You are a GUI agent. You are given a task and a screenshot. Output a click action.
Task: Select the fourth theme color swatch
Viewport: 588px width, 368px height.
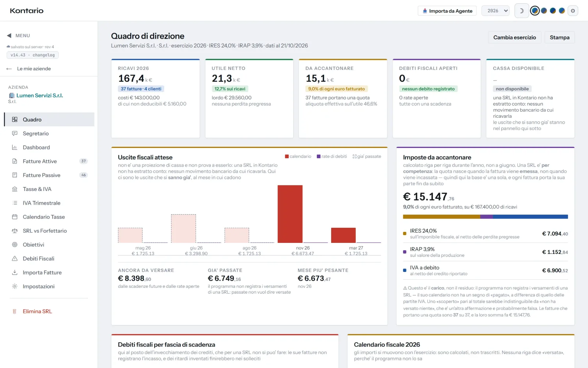(x=562, y=11)
